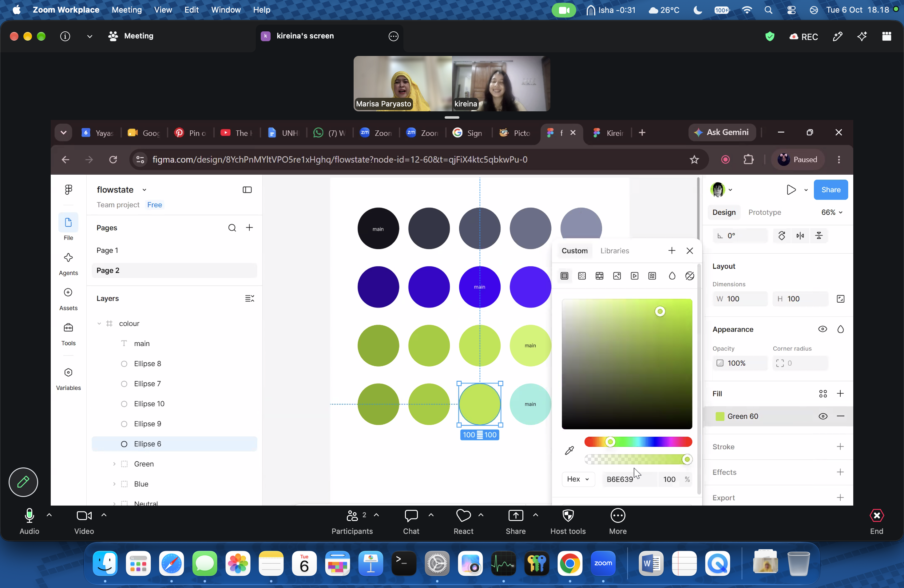Click the B6E639 hex input field
The height and width of the screenshot is (588, 904).
point(629,479)
